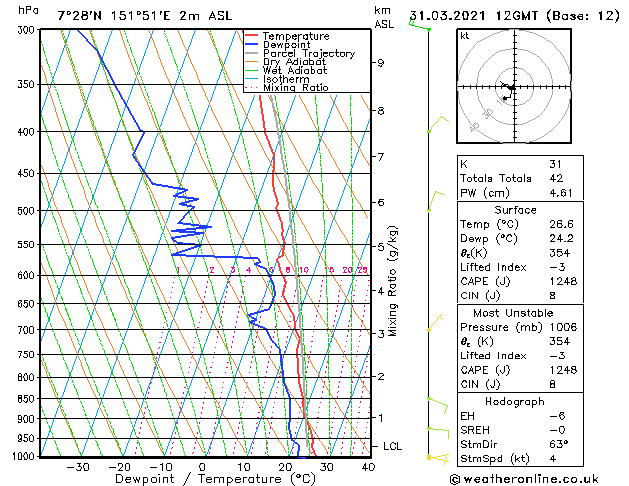Click the Most Unstable CIN (J) label
Screen dimensions: 629x486
point(480,384)
